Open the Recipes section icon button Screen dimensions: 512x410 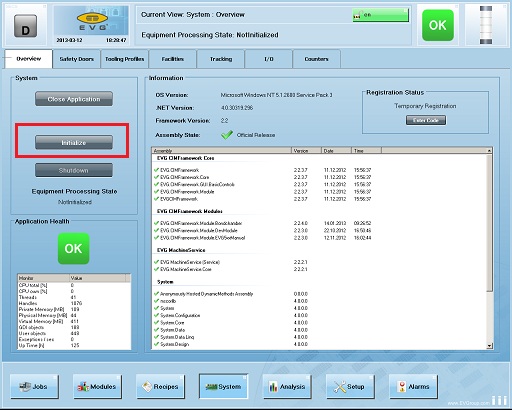pos(160,386)
